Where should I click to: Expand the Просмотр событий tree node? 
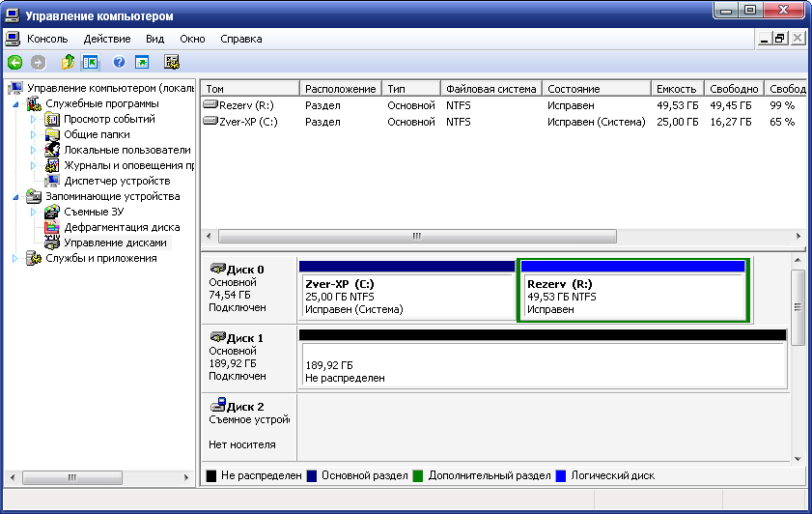[33, 120]
